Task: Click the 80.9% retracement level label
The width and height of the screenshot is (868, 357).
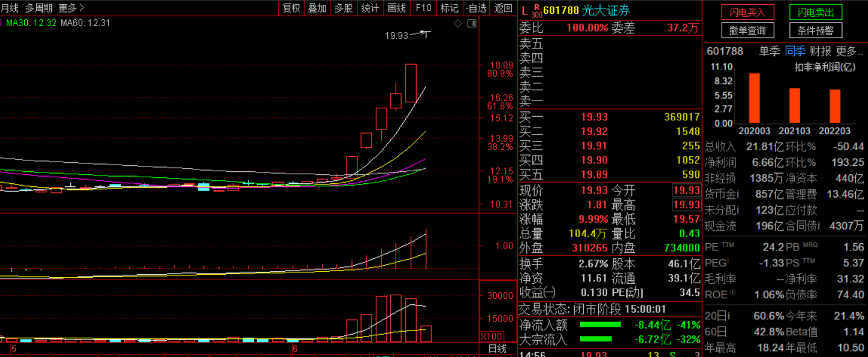Action: click(500, 74)
